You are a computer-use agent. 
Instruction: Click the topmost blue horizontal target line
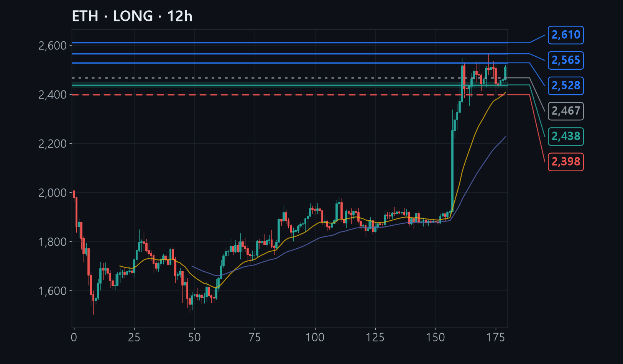(x=289, y=43)
